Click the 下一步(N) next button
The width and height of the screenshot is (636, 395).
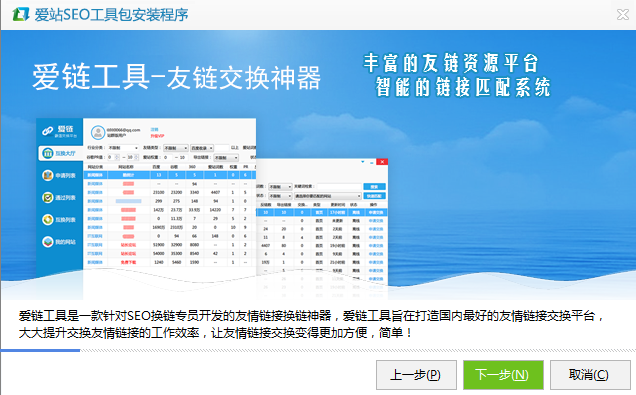503,375
